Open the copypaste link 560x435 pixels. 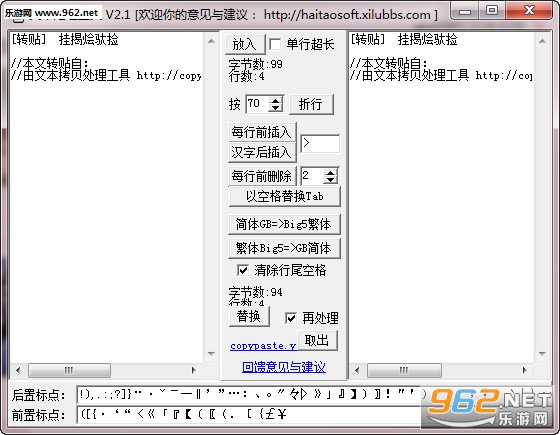[263, 346]
